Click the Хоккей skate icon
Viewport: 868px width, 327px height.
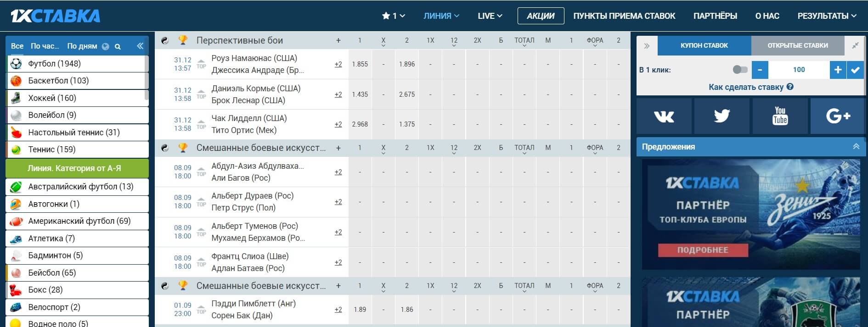(16, 98)
